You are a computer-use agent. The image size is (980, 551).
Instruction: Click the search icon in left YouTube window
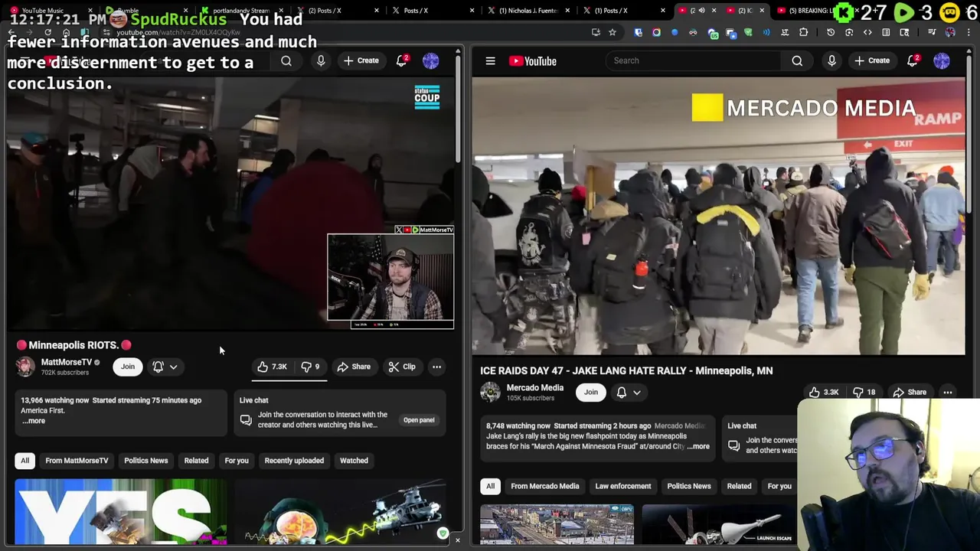click(x=286, y=60)
